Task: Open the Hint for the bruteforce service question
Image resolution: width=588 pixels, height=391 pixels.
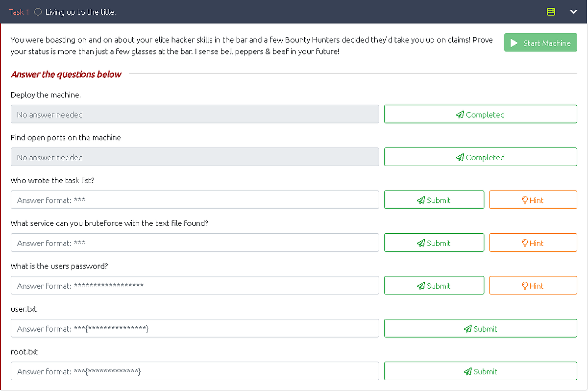Action: 533,243
